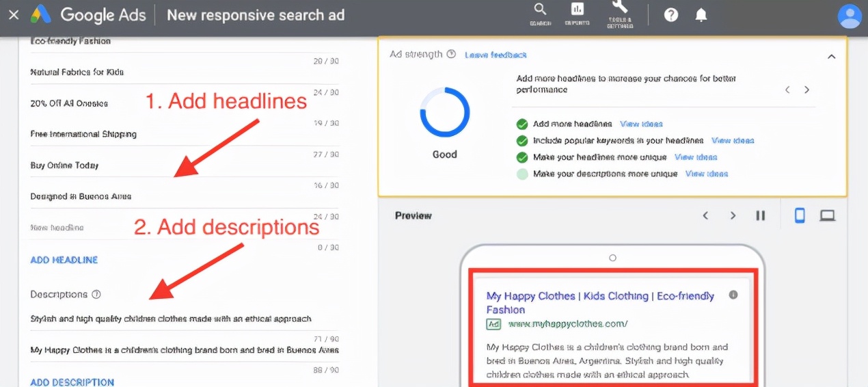The width and height of the screenshot is (868, 387).
Task: Click the Ad strength help icon
Action: click(451, 54)
